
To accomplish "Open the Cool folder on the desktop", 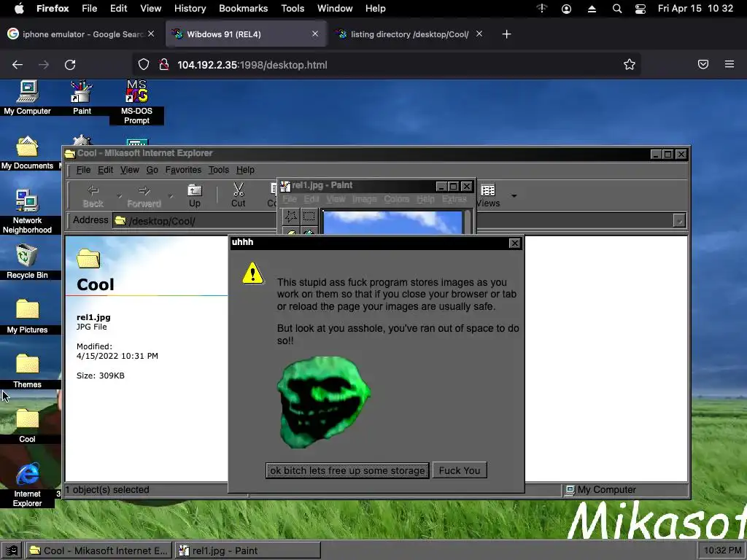I will click(x=27, y=426).
